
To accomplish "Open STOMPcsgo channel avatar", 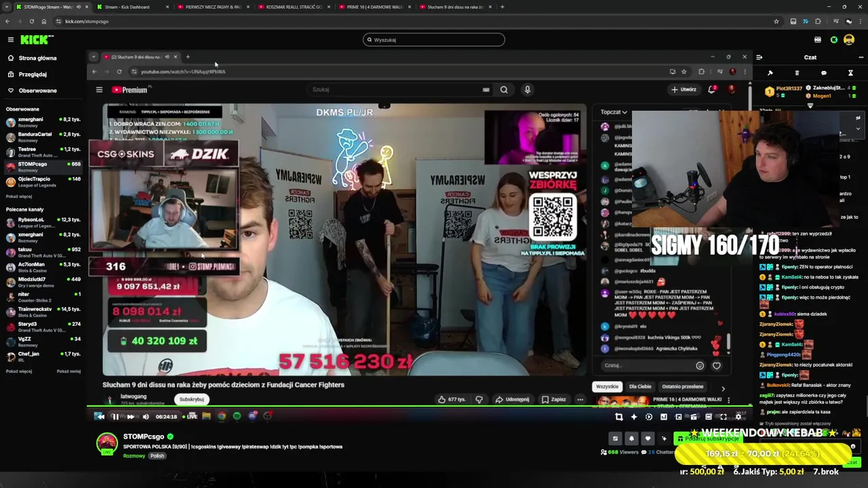I will point(106,444).
